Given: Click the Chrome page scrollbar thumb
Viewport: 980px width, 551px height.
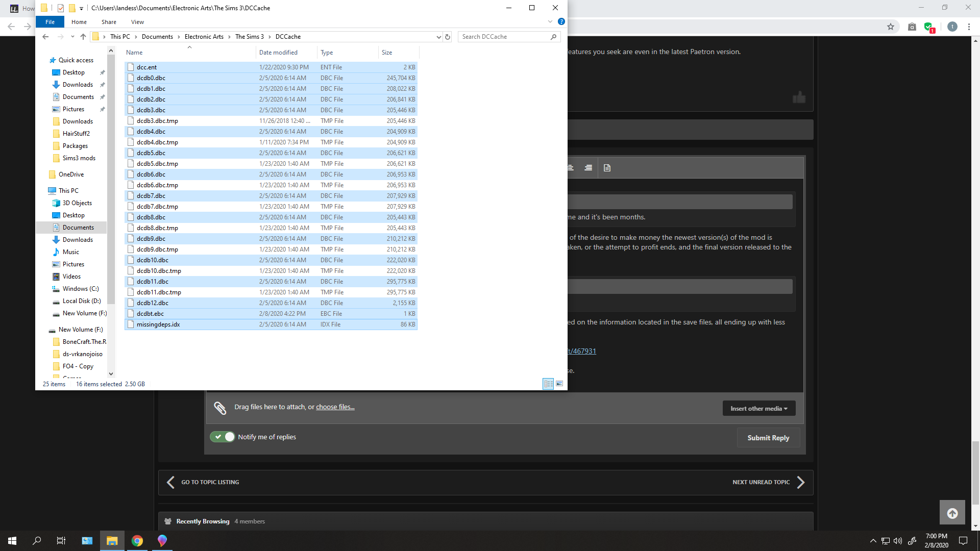Looking at the screenshot, I should pos(975,472).
